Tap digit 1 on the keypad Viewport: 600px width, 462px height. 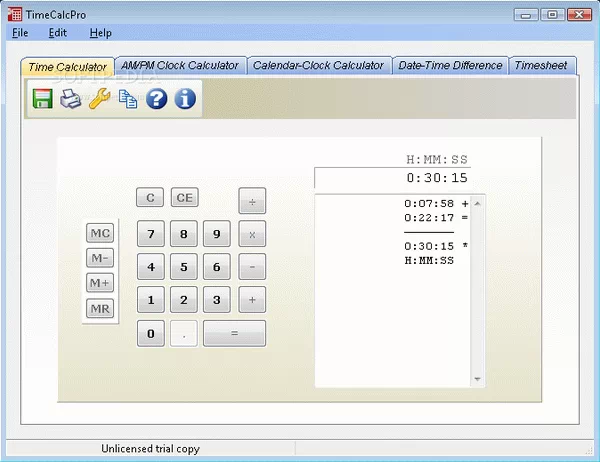point(151,300)
